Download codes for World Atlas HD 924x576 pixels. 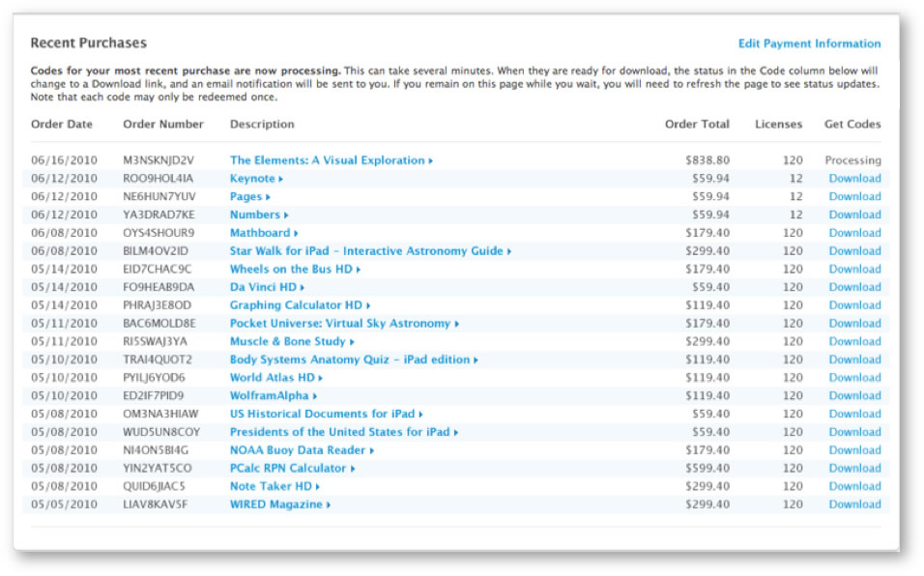click(x=854, y=378)
